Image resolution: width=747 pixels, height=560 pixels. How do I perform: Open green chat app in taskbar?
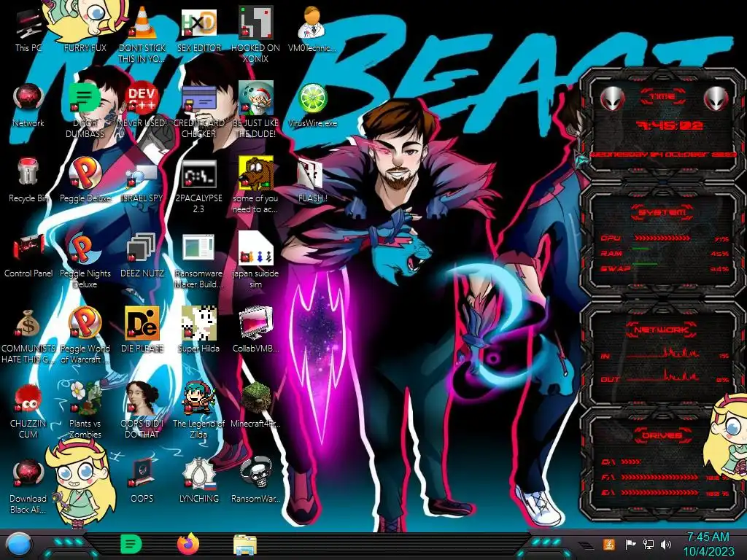[131, 544]
